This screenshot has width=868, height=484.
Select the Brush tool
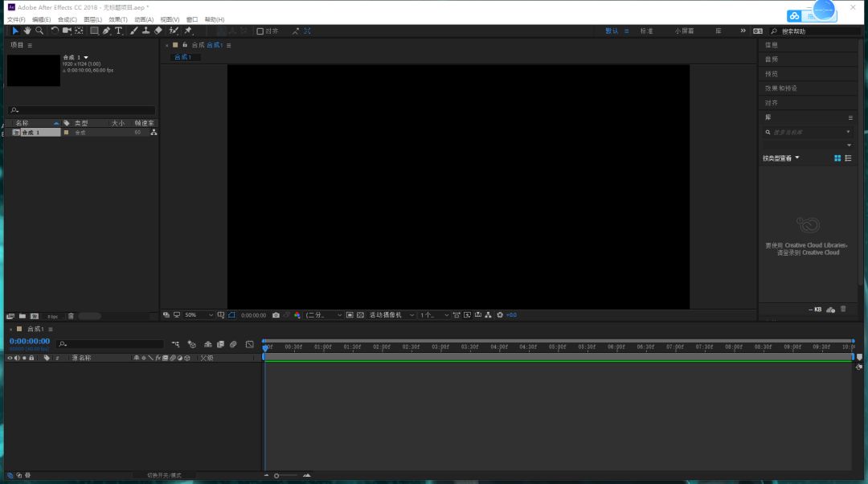click(134, 31)
